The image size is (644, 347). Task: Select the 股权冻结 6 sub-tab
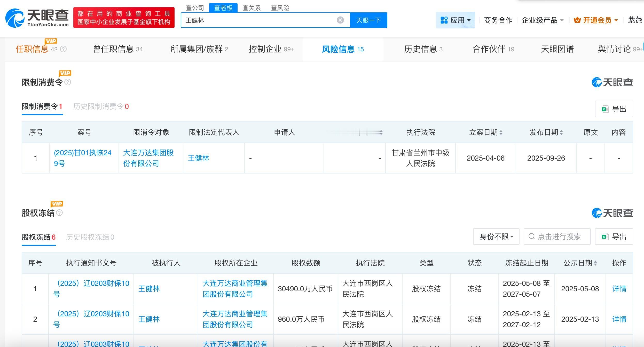[39, 237]
